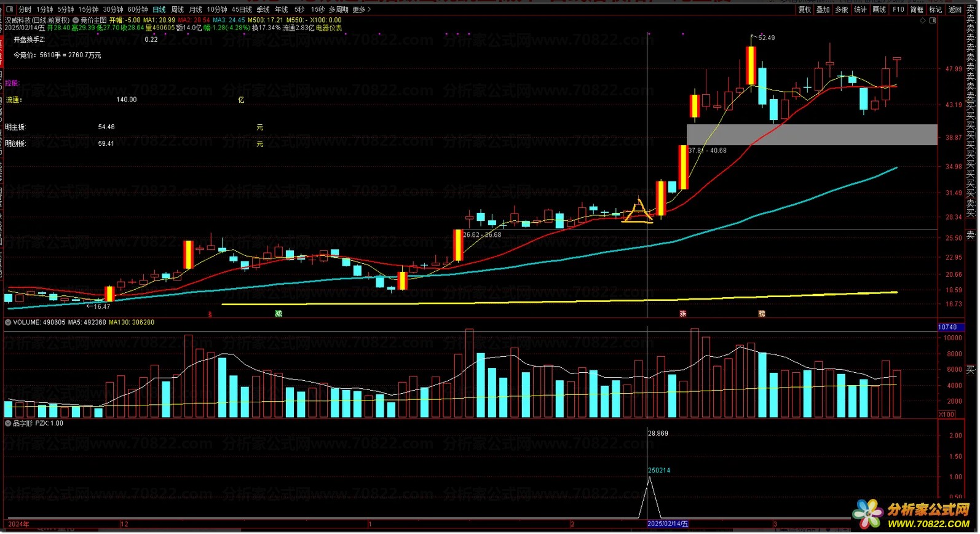
Task: Click the stock name 汉威科技(日线 前复权)
Action: point(37,20)
